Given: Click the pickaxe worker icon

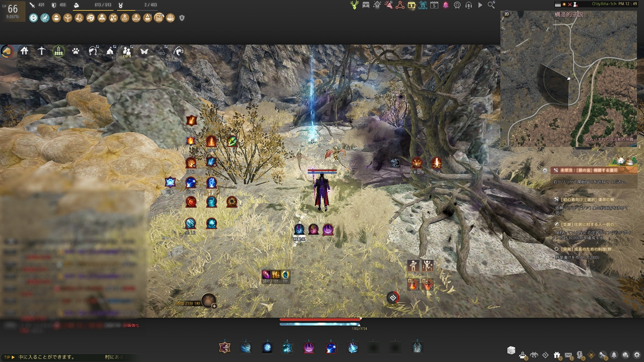Looking at the screenshot, I should [x=42, y=51].
